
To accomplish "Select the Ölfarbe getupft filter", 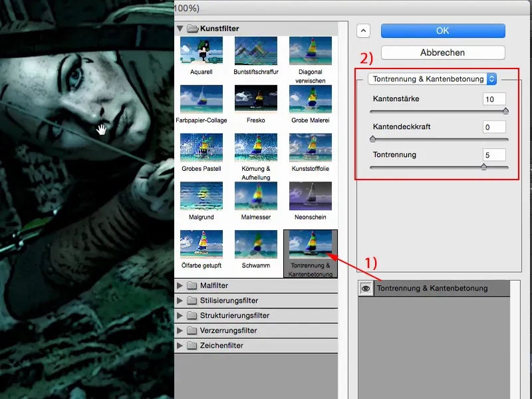I will click(201, 244).
